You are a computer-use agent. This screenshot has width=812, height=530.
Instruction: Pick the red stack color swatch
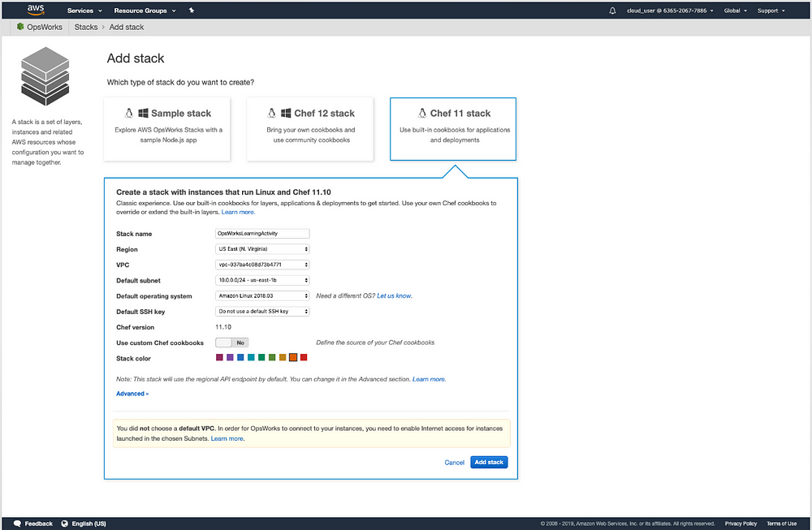[x=304, y=357]
